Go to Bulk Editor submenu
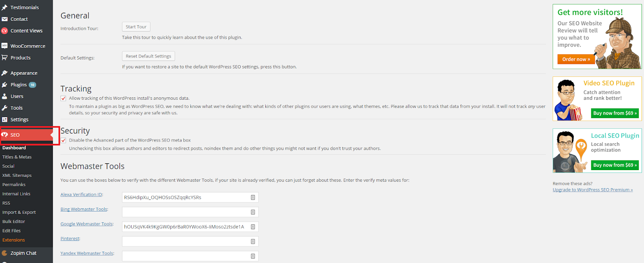Image resolution: width=644 pixels, height=263 pixels. [x=14, y=222]
